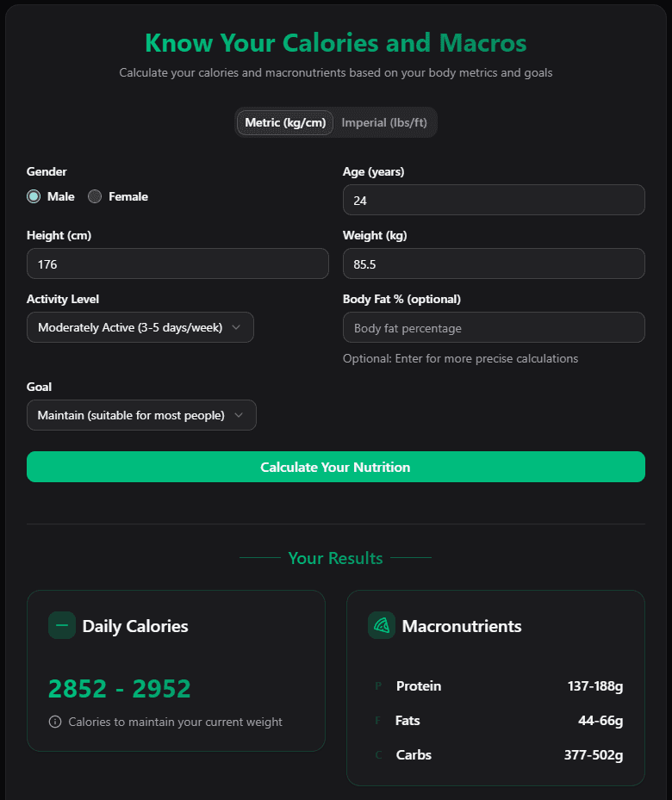Image resolution: width=672 pixels, height=800 pixels.
Task: Click the Activity Level dropdown chevron
Action: [x=237, y=327]
